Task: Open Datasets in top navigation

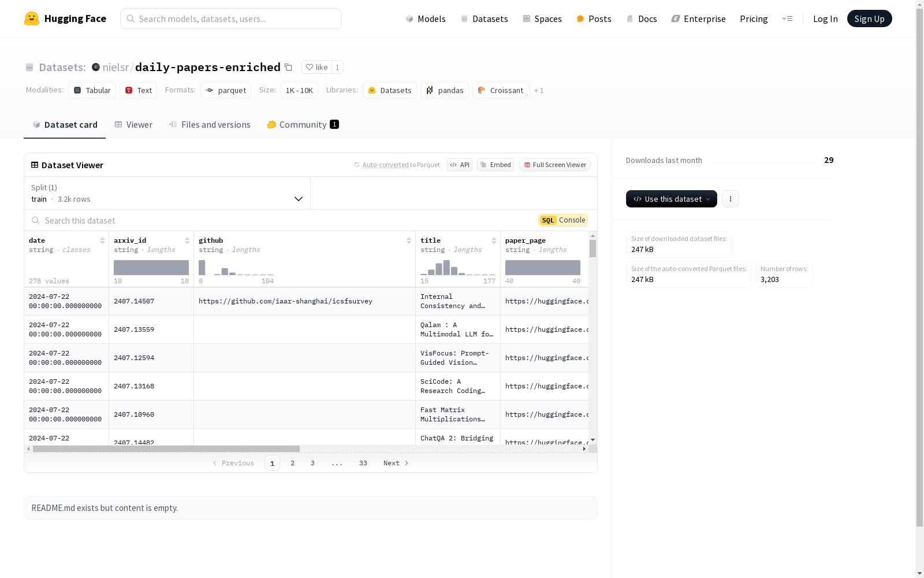Action: (484, 18)
